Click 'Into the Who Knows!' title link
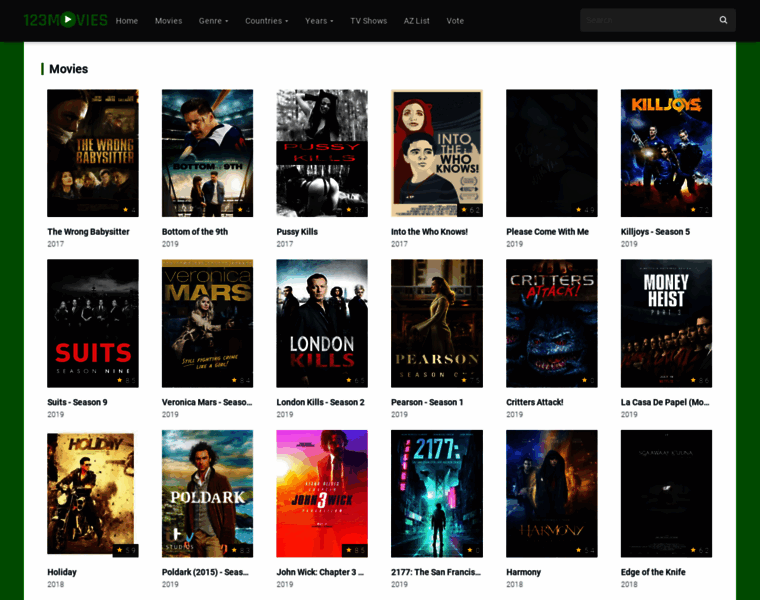760x600 pixels. [x=429, y=232]
